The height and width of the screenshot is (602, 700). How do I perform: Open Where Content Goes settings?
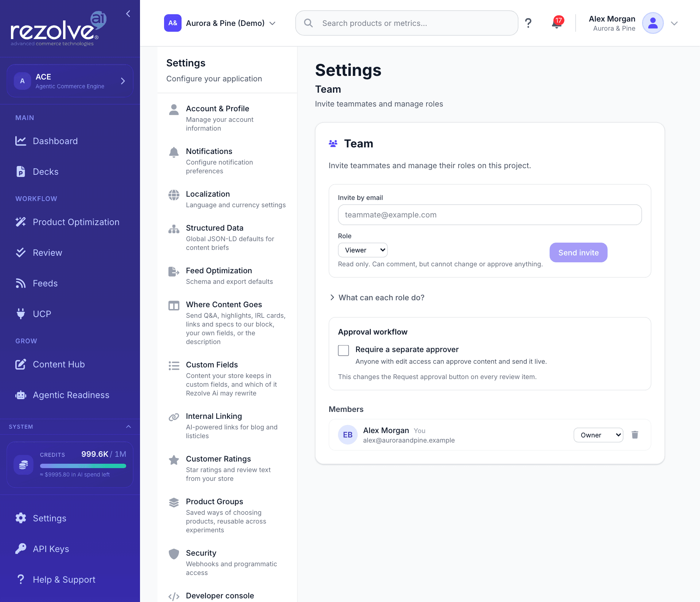point(227,323)
